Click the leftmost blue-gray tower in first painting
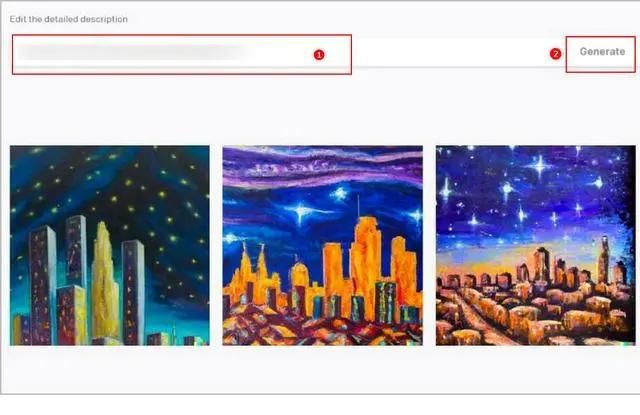640x415 pixels. pos(42,284)
